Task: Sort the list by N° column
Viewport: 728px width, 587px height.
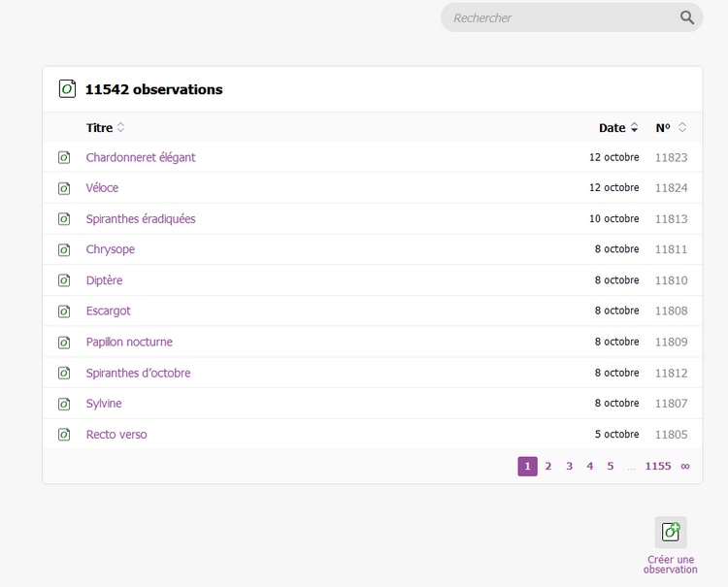Action: [670, 128]
